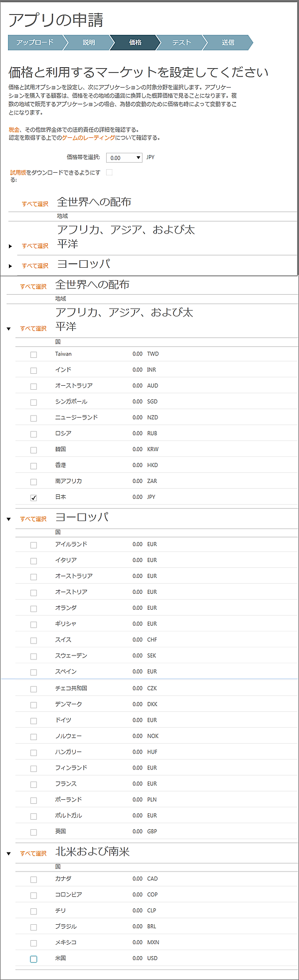Expand the collapsed アフリカ、アジア region arrow
299x980 pixels.
[10, 246]
